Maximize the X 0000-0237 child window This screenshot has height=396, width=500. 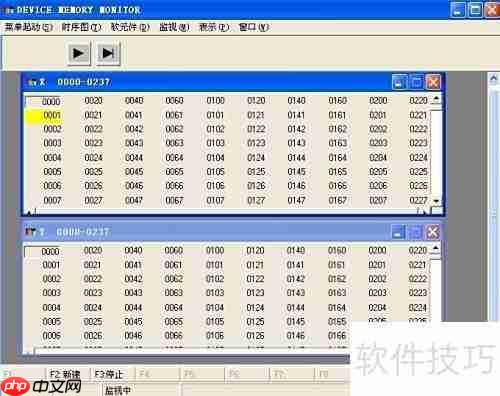tap(416, 82)
